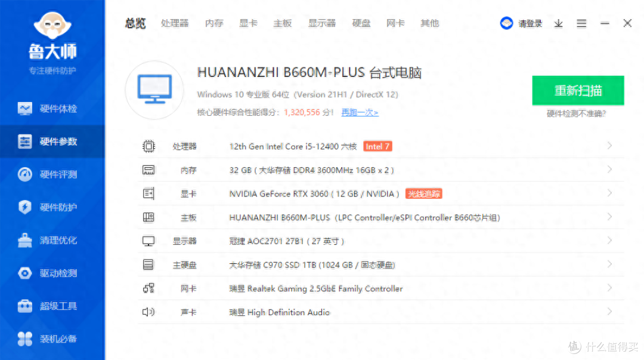Click the 请登录 login text
The width and height of the screenshot is (644, 360).
pos(530,23)
